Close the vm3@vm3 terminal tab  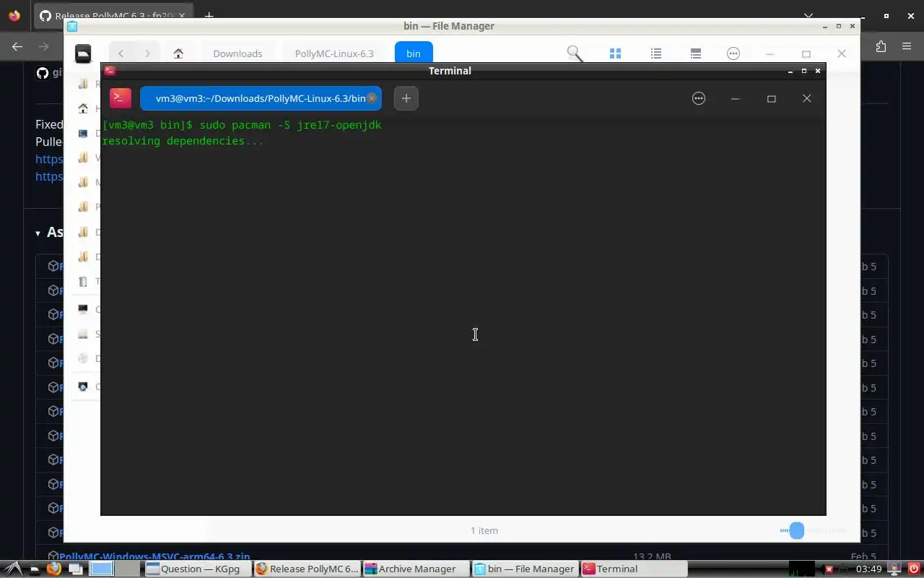pos(372,98)
